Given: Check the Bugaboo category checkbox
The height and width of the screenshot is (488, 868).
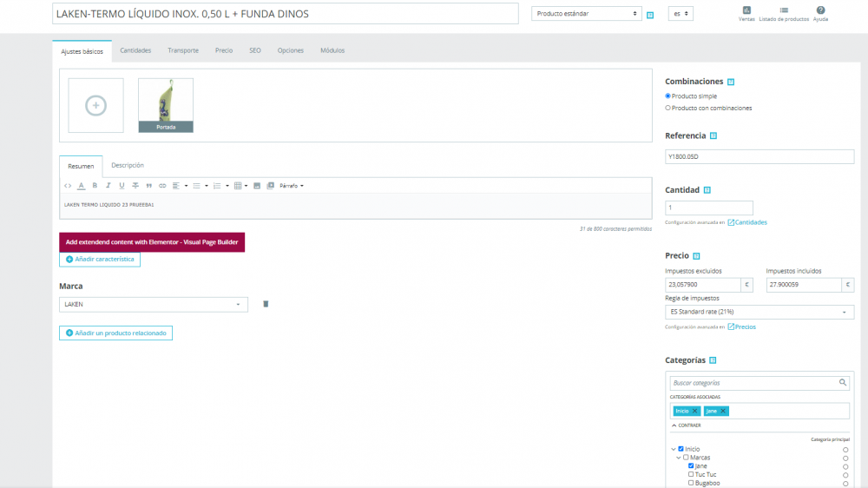Looking at the screenshot, I should (x=691, y=483).
